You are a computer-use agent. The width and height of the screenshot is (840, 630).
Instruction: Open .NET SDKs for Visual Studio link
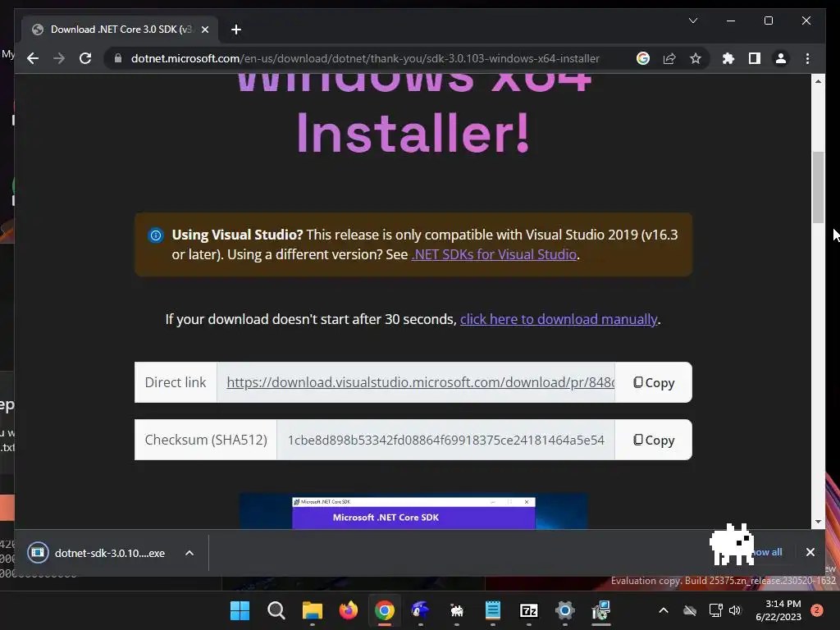(494, 254)
